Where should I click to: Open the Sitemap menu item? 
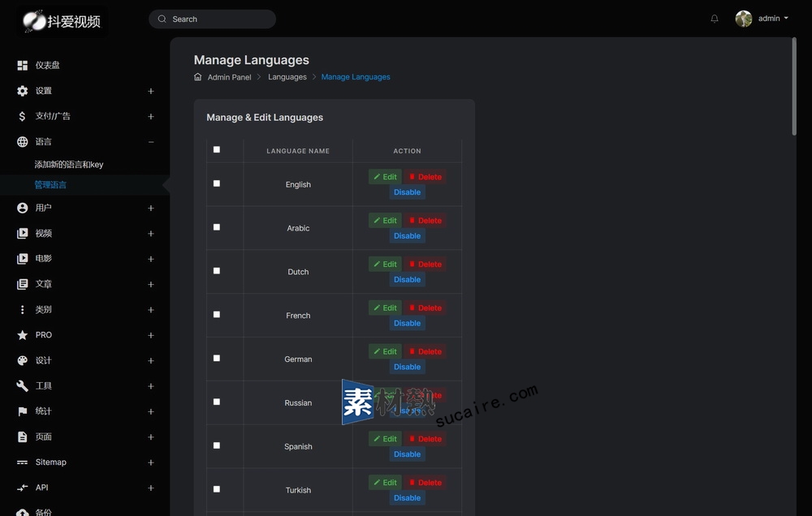click(50, 462)
